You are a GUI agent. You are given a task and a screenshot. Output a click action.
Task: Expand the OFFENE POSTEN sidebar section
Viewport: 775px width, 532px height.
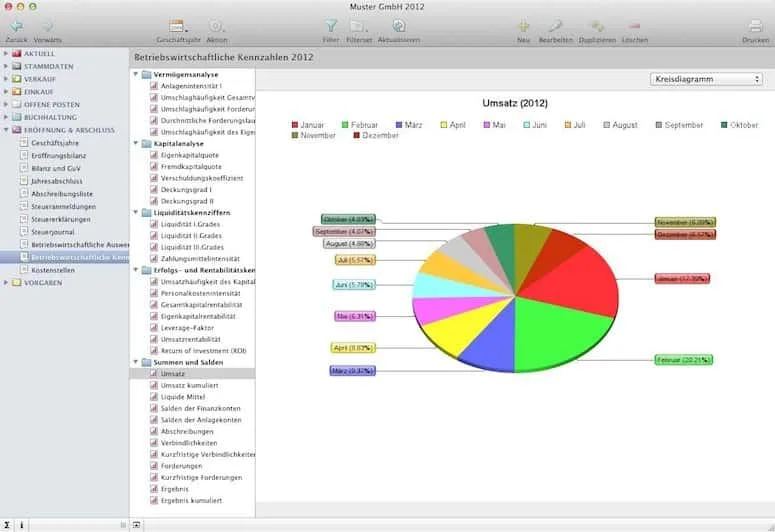[5, 104]
